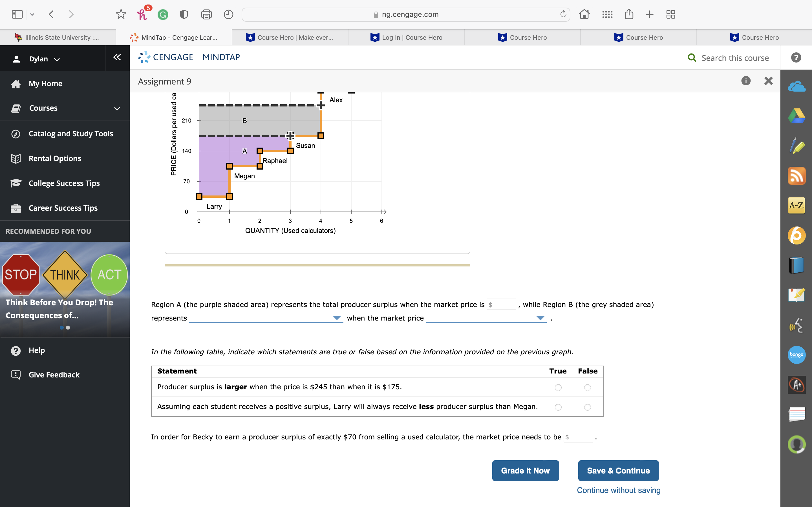The width and height of the screenshot is (812, 507).
Task: Collapse the left navigation sidebar
Action: coord(117,57)
